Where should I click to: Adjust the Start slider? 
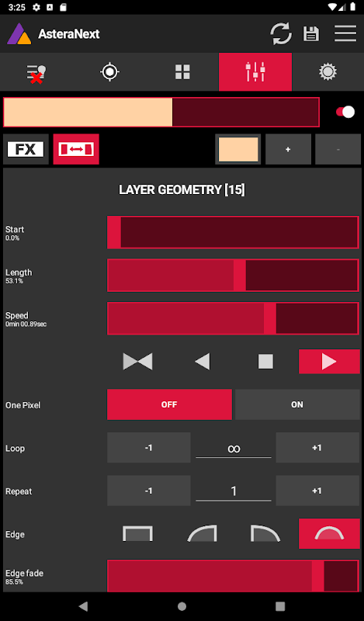click(x=234, y=232)
